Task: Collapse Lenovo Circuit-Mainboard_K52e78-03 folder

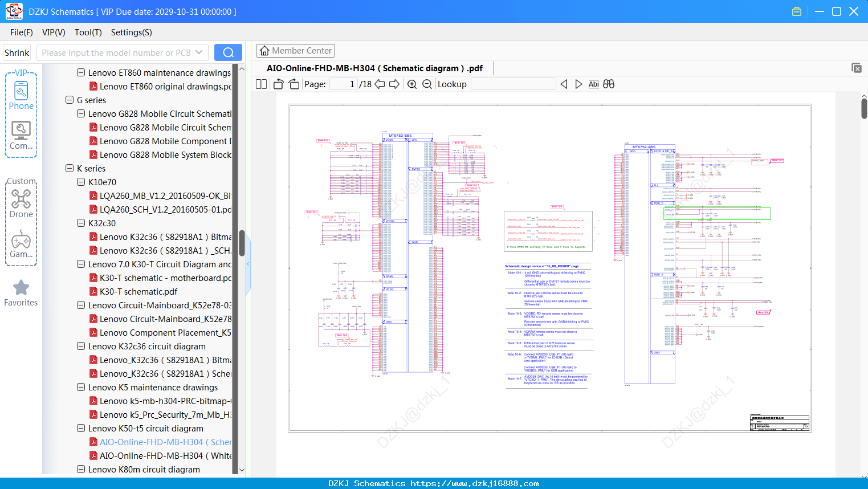Action: click(x=81, y=305)
